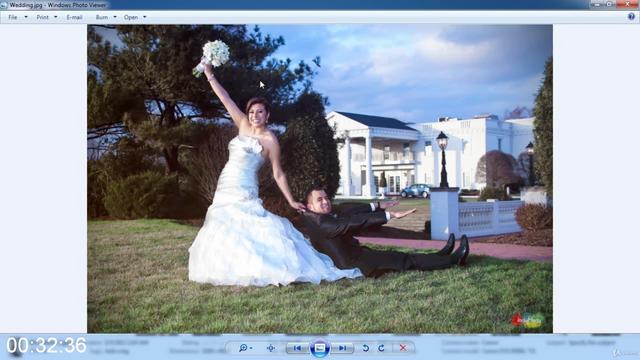Start the slide show with round button
640x360 pixels.
tap(320, 348)
